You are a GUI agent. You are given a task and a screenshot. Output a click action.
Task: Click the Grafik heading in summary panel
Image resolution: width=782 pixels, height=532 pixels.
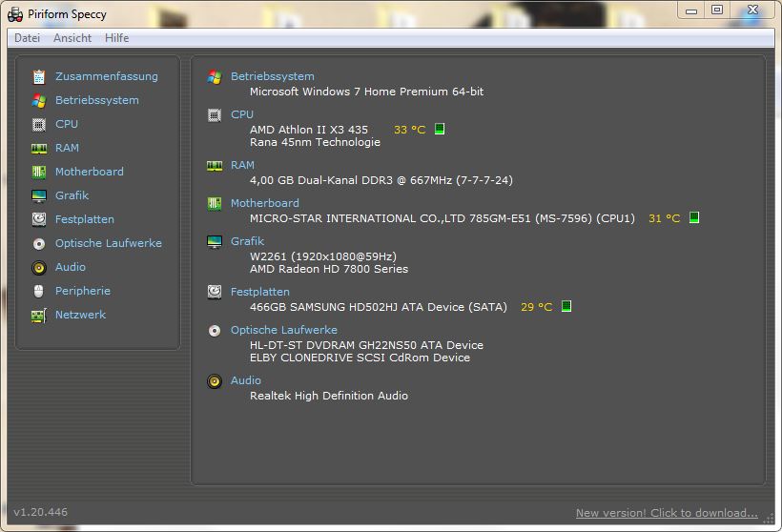(247, 241)
